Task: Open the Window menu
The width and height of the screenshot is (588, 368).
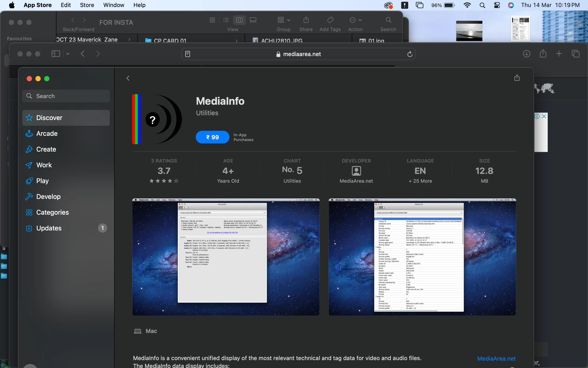Action: pyautogui.click(x=114, y=5)
